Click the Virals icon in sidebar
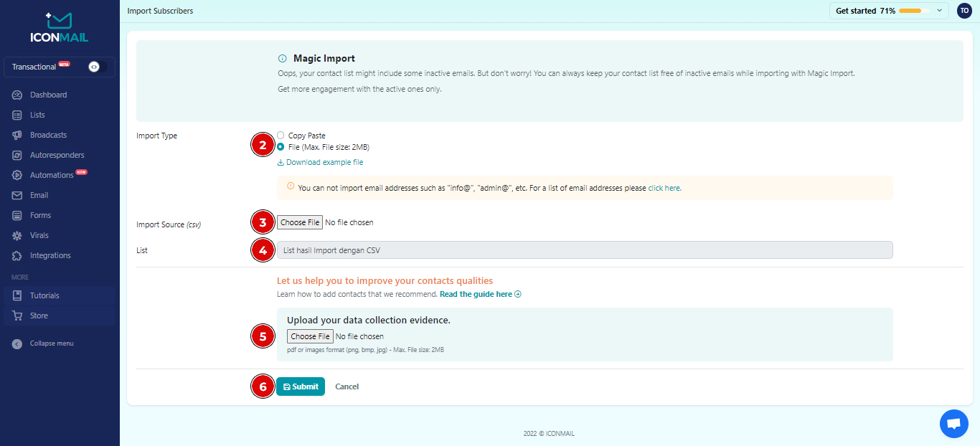Image resolution: width=980 pixels, height=446 pixels. pyautogui.click(x=17, y=235)
